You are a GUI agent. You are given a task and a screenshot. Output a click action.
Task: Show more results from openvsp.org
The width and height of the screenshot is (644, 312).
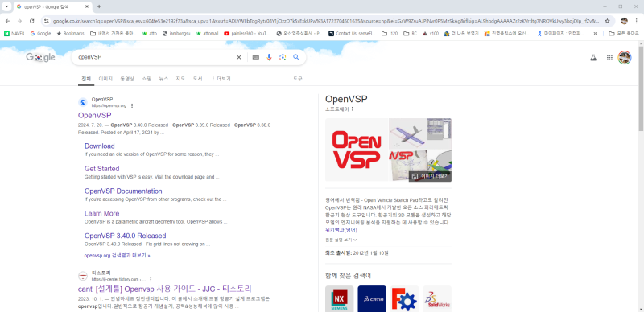(x=117, y=256)
